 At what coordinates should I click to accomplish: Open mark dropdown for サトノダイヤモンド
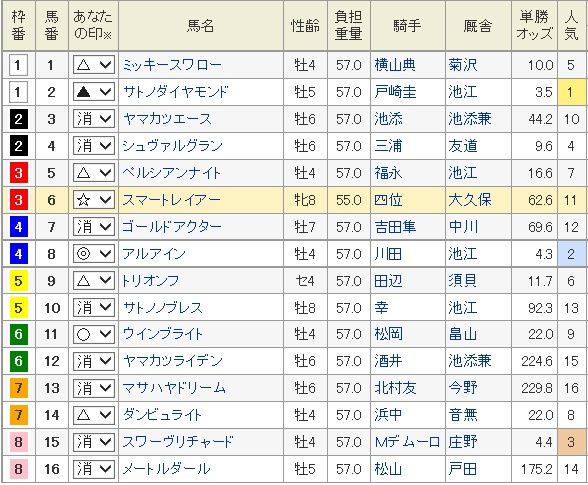point(93,92)
